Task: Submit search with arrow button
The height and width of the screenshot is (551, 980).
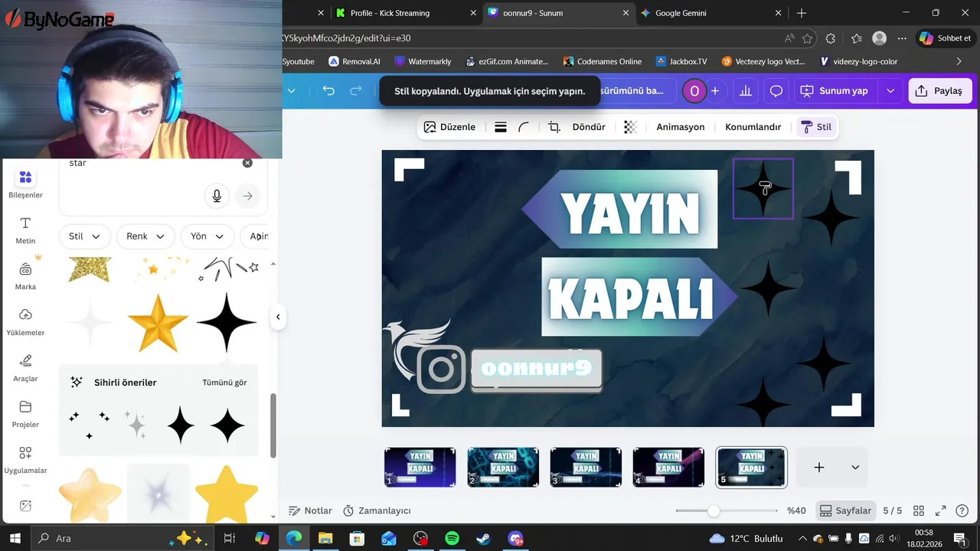Action: coord(247,197)
